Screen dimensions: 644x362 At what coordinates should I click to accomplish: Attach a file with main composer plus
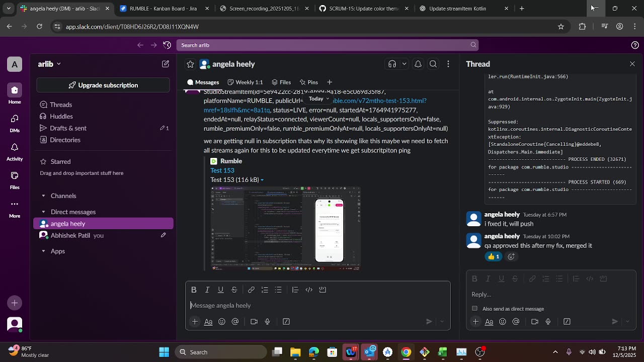tap(195, 321)
